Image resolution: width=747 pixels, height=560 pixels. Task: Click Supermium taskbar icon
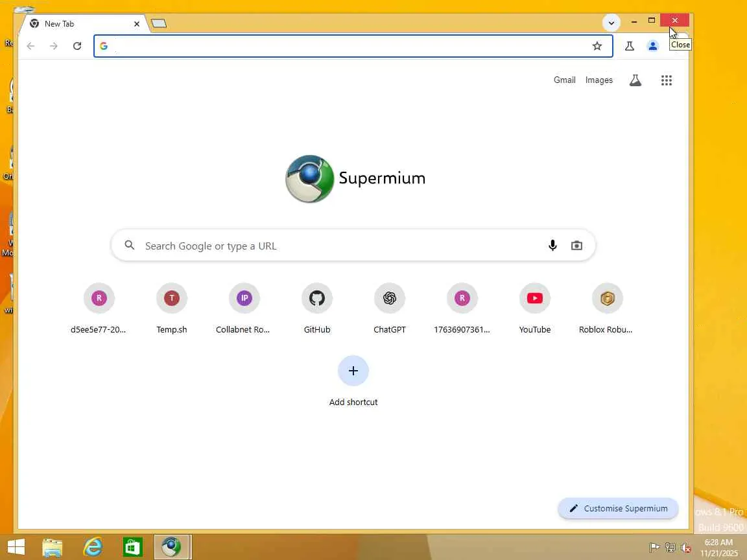point(172,546)
